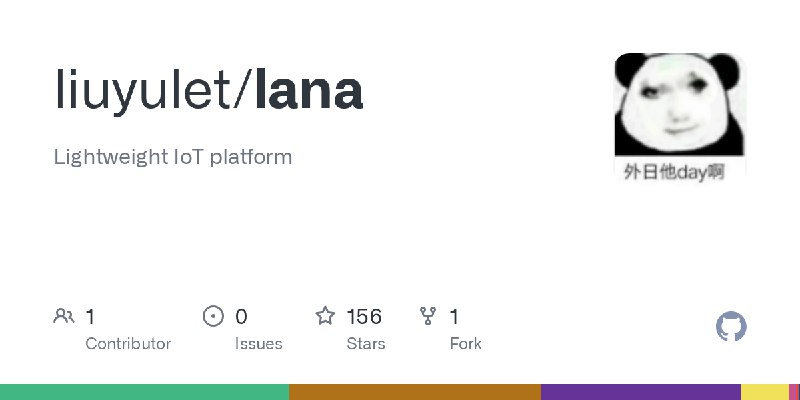Click the issues circle-dot icon

click(213, 316)
